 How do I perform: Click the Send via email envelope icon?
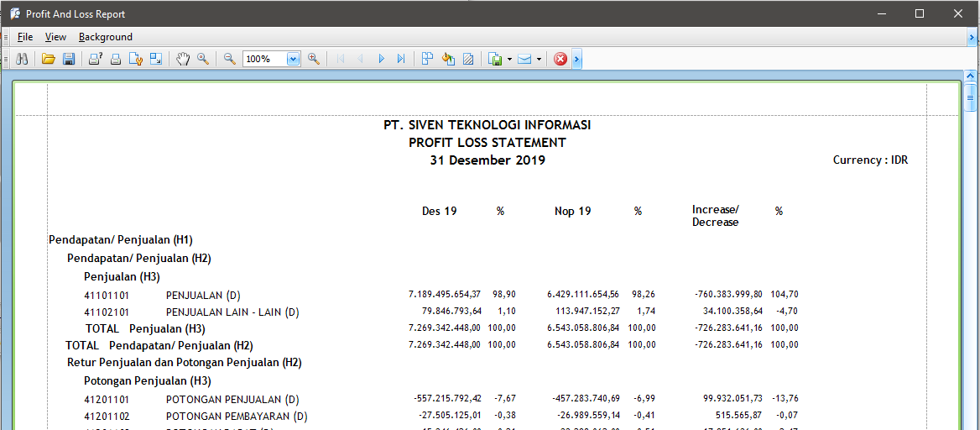point(524,59)
